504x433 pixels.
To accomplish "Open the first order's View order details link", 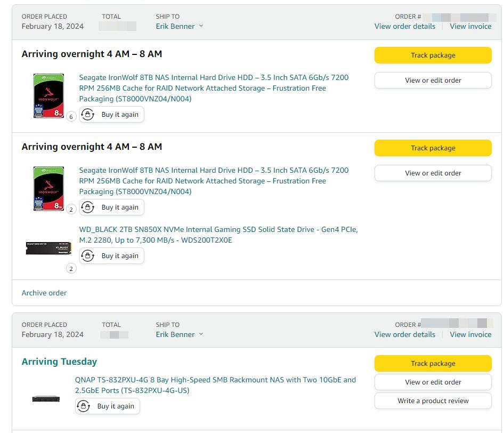I will click(x=405, y=26).
